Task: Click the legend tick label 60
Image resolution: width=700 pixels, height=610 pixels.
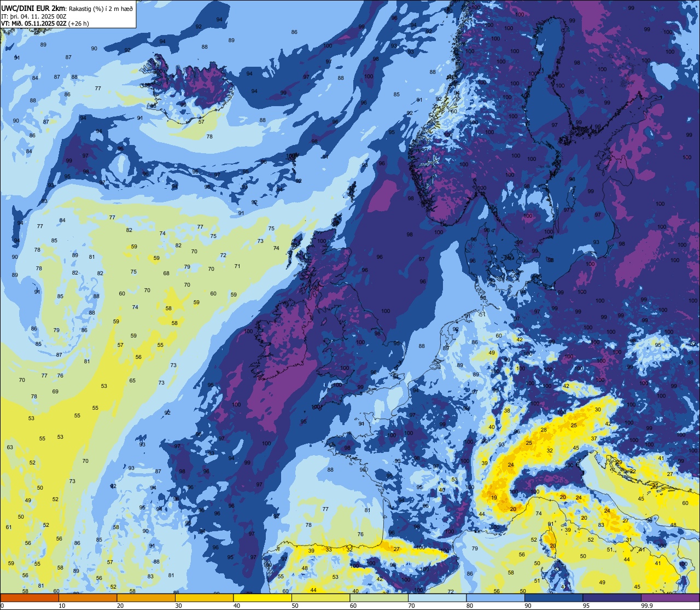Action: [x=353, y=606]
